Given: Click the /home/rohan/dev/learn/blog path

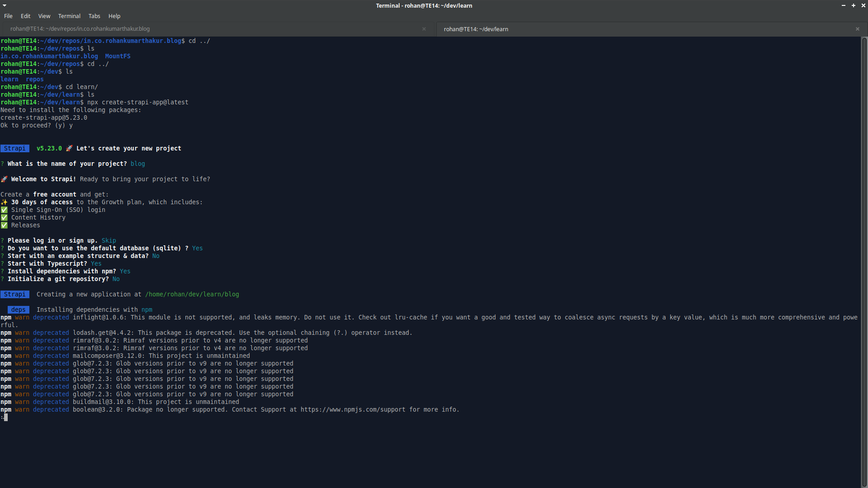Looking at the screenshot, I should point(192,294).
